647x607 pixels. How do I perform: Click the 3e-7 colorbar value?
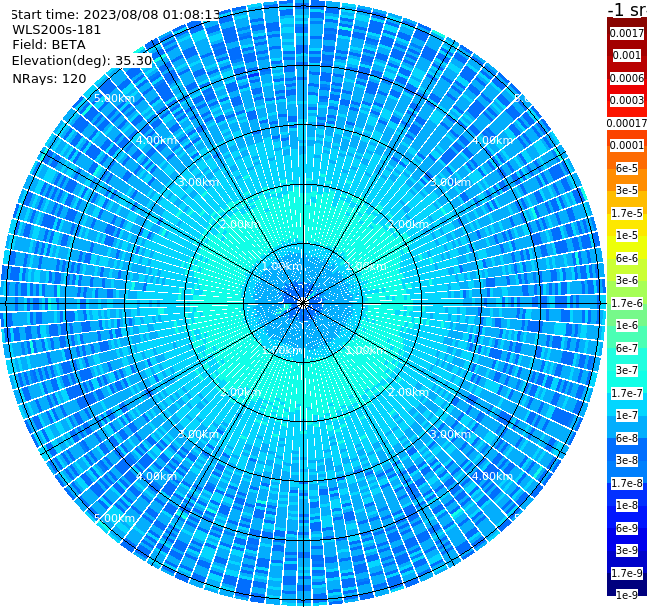pyautogui.click(x=627, y=370)
